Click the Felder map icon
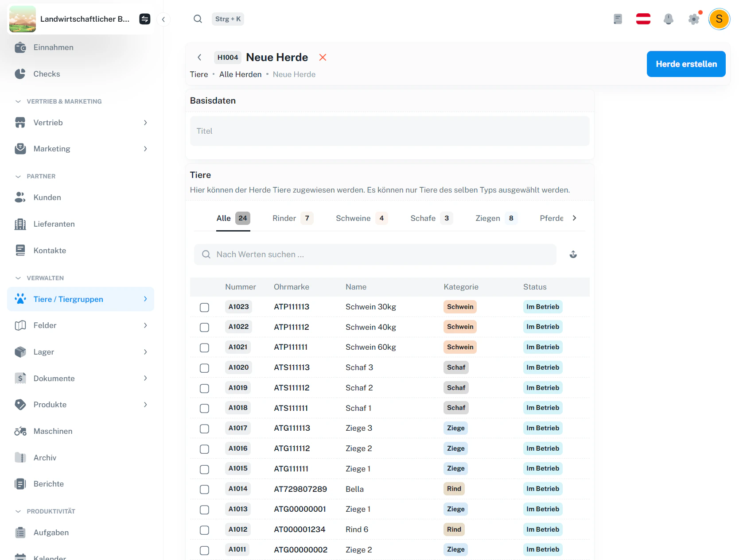The image size is (747, 560). coord(20,325)
